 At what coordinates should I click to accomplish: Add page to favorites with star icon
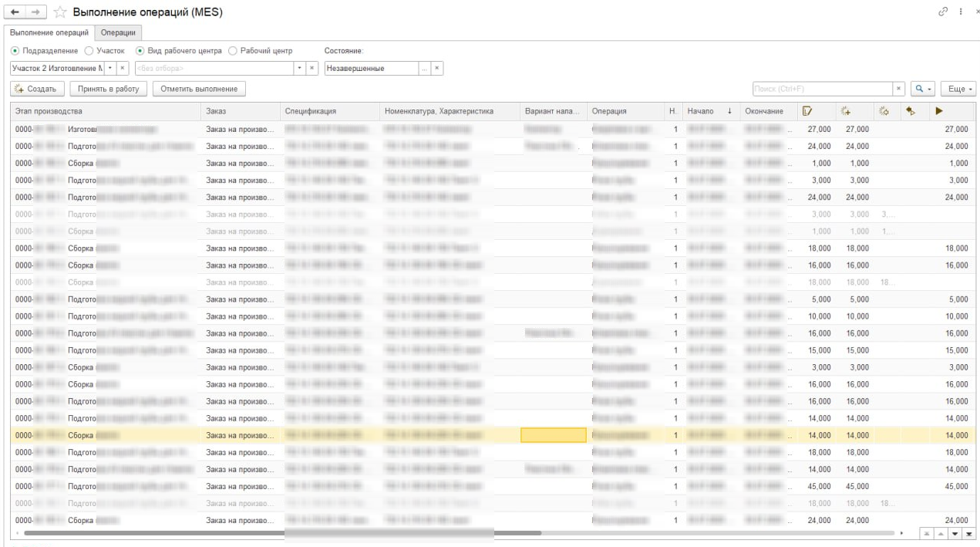[59, 12]
